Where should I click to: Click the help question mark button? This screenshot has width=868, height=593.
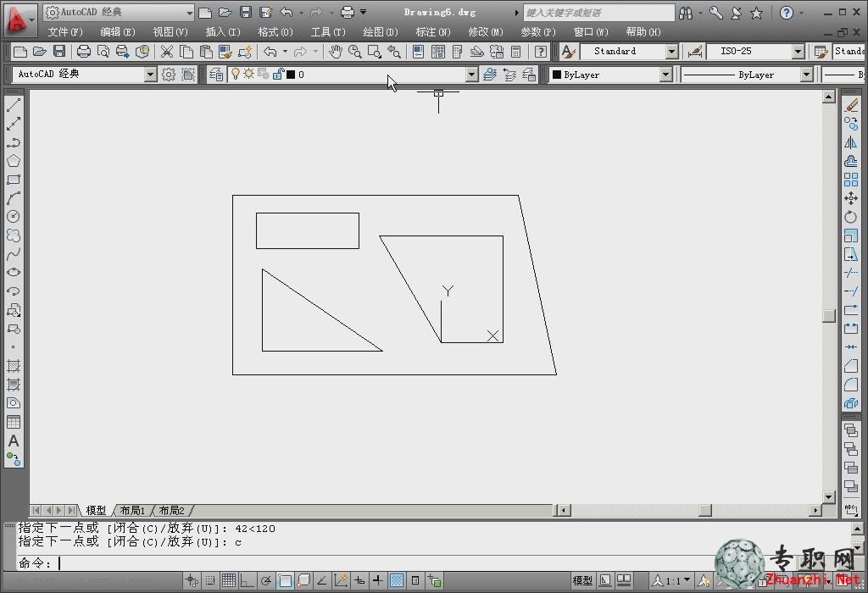[786, 12]
